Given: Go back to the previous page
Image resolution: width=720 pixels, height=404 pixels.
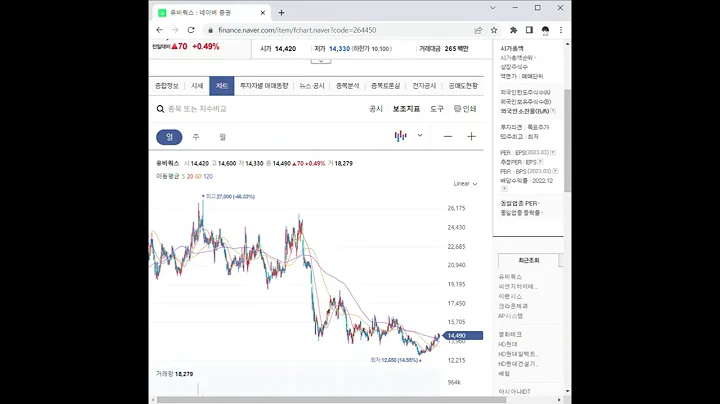Looking at the screenshot, I should click(x=159, y=30).
